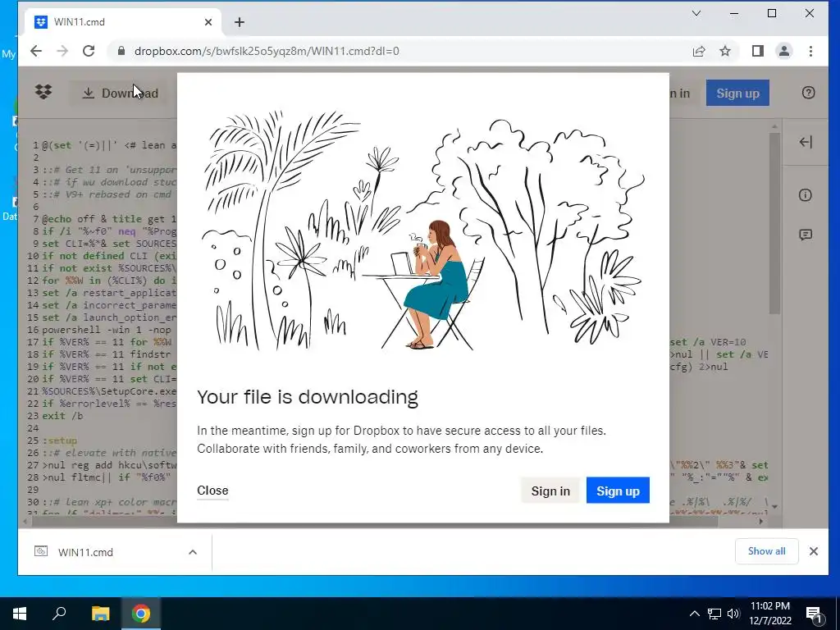Click the lock icon in address bar
The width and height of the screenshot is (840, 630).
pyautogui.click(x=121, y=51)
